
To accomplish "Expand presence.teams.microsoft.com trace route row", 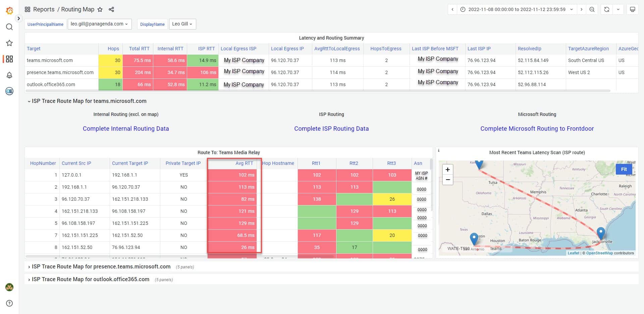I will click(101, 267).
